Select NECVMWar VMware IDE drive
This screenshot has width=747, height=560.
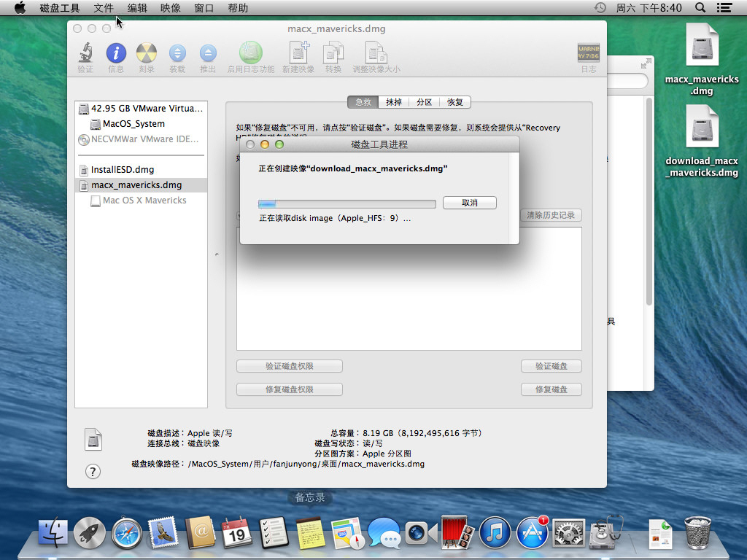pos(141,139)
